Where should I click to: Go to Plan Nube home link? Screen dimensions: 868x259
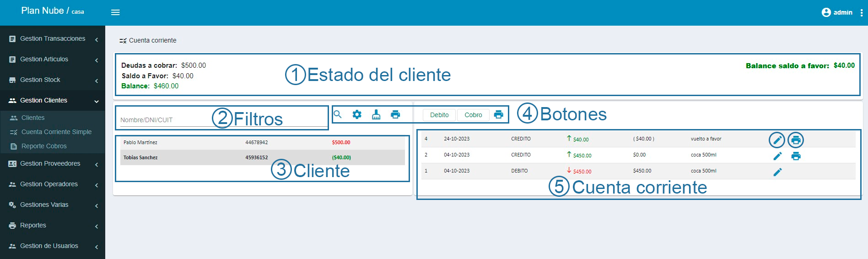pos(53,11)
